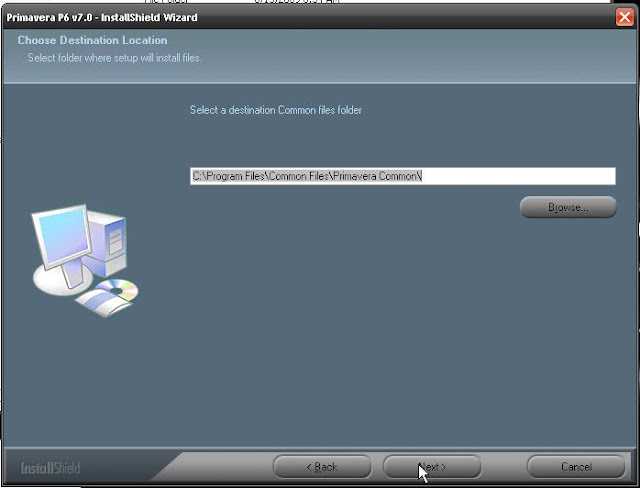Click 'Choose Destination Location' heading
The width and height of the screenshot is (640, 488).
(92, 40)
